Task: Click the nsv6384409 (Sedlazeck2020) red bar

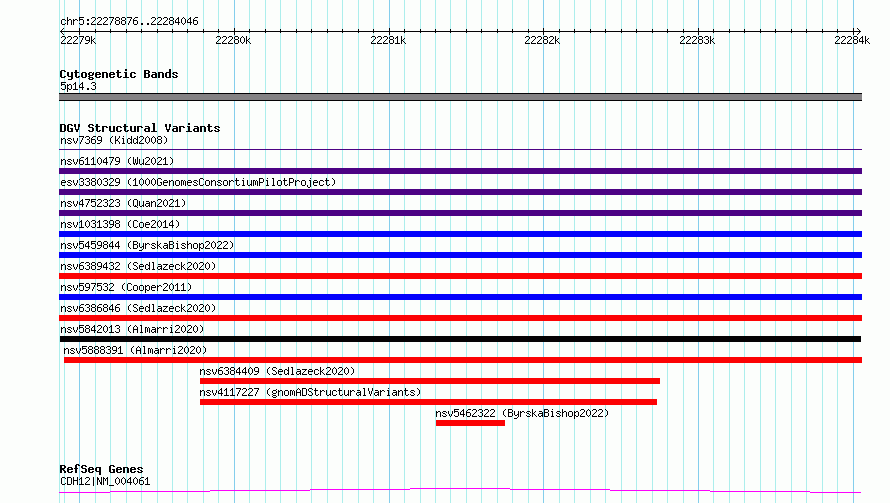Action: pyautogui.click(x=430, y=381)
